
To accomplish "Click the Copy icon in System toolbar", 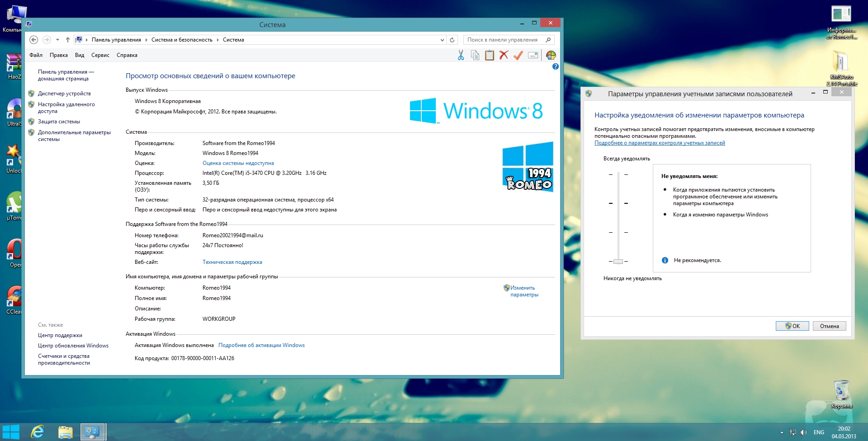I will 475,55.
